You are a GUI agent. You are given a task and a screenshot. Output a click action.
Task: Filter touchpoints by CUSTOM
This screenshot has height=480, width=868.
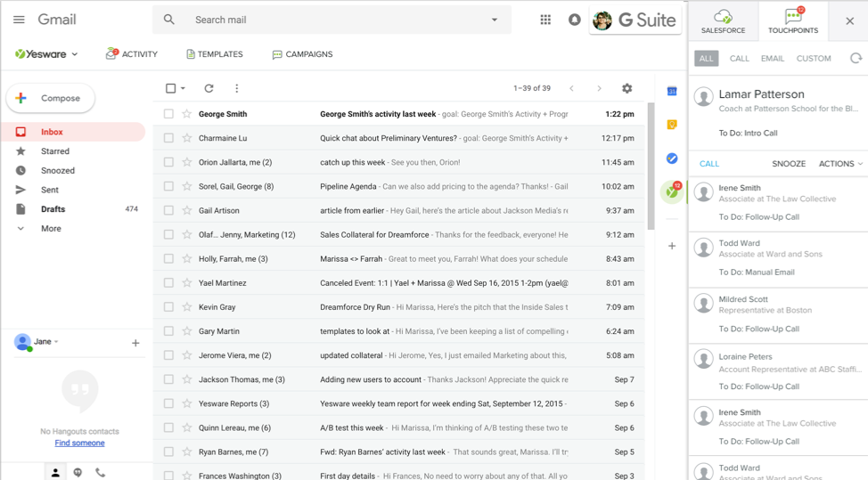coord(814,59)
